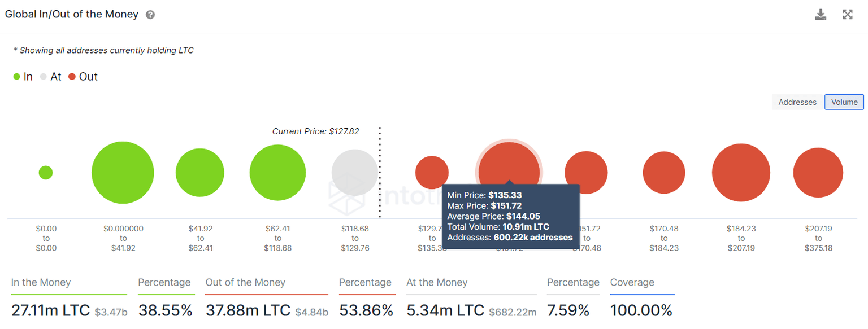868x329 pixels.
Task: Select the red $207.19 to $375.18 bubble
Action: coord(818,173)
